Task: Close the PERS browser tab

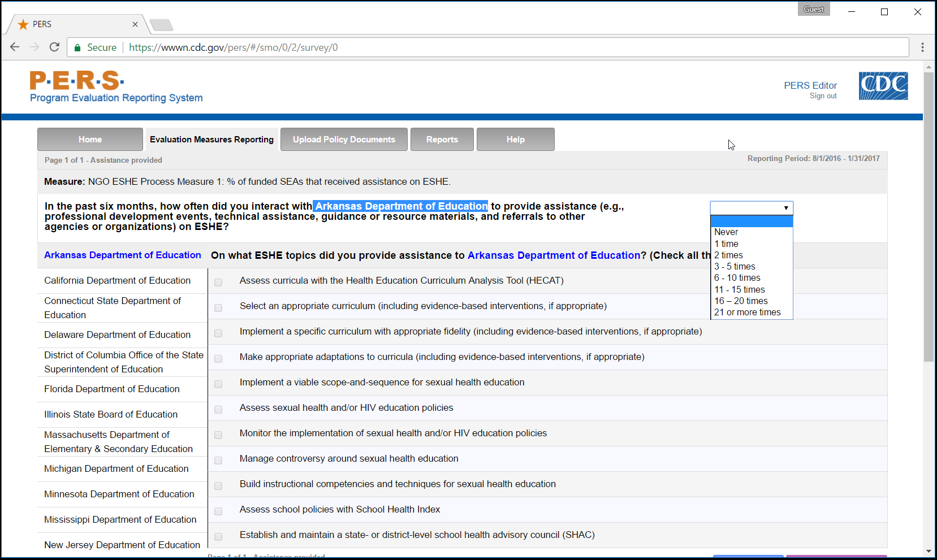Action: click(135, 24)
